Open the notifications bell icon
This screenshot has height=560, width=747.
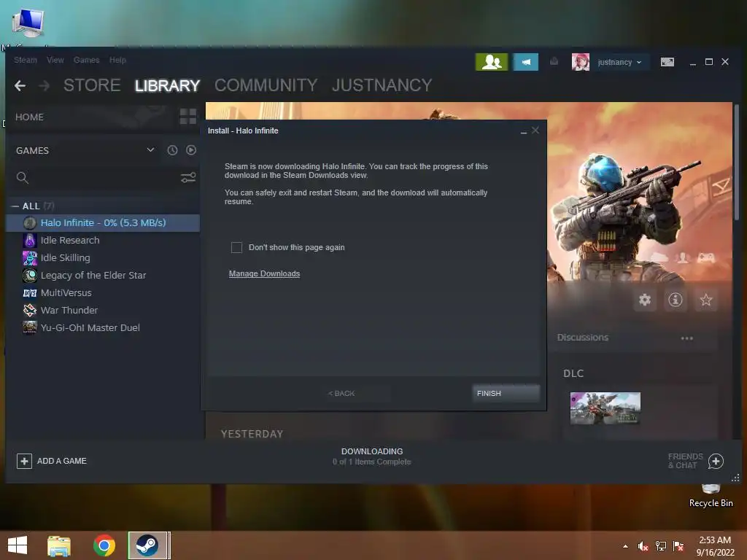tap(554, 61)
